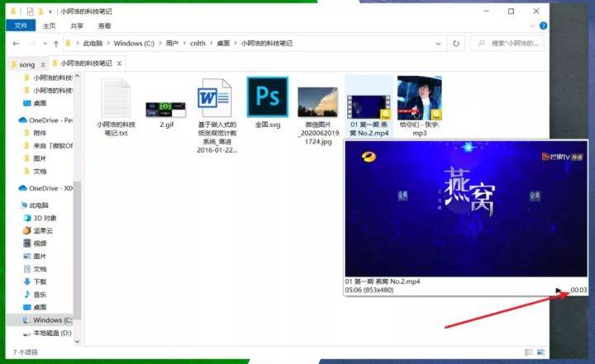Click cnlth in the address path
Viewport: 595px width, 364px height.
[x=198, y=43]
